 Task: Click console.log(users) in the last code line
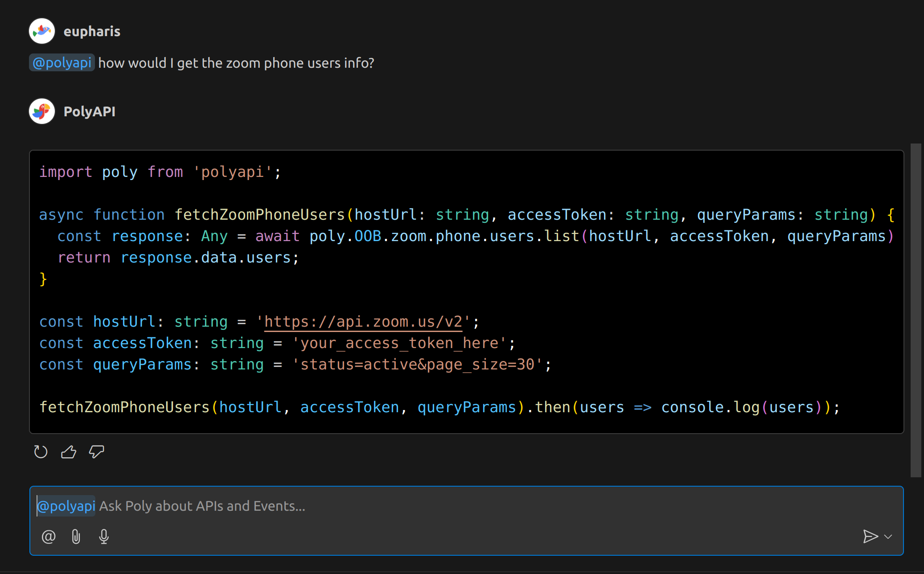click(x=742, y=407)
